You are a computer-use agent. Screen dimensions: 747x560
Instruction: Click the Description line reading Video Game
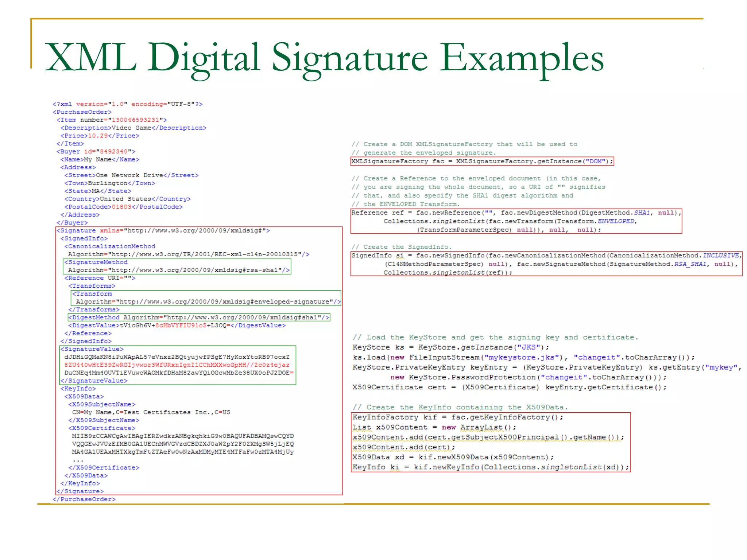tap(133, 128)
